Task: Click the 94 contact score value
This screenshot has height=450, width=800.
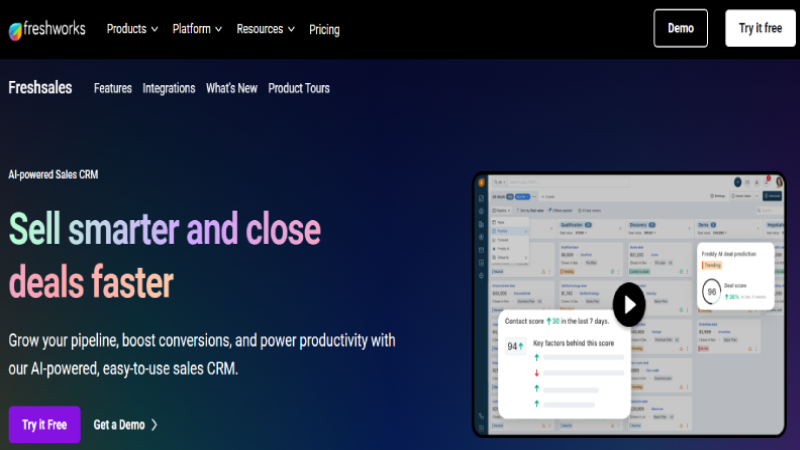Action: pos(515,346)
